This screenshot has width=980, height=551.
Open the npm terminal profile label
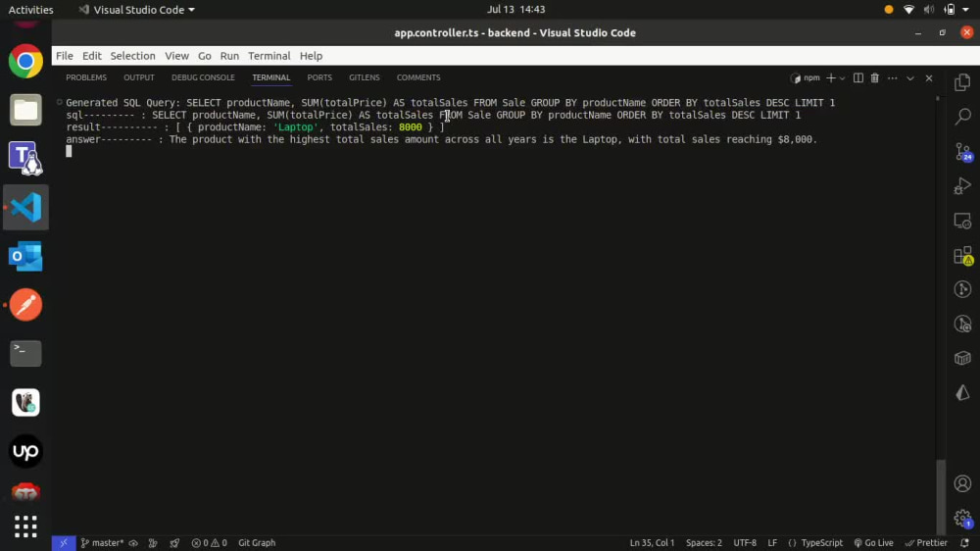coord(806,78)
